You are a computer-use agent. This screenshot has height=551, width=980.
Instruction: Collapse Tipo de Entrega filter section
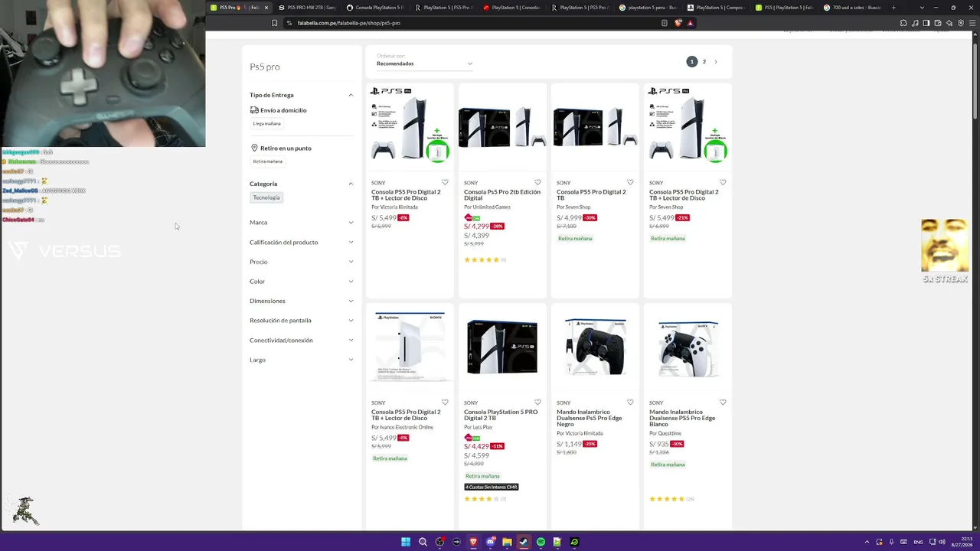click(351, 95)
